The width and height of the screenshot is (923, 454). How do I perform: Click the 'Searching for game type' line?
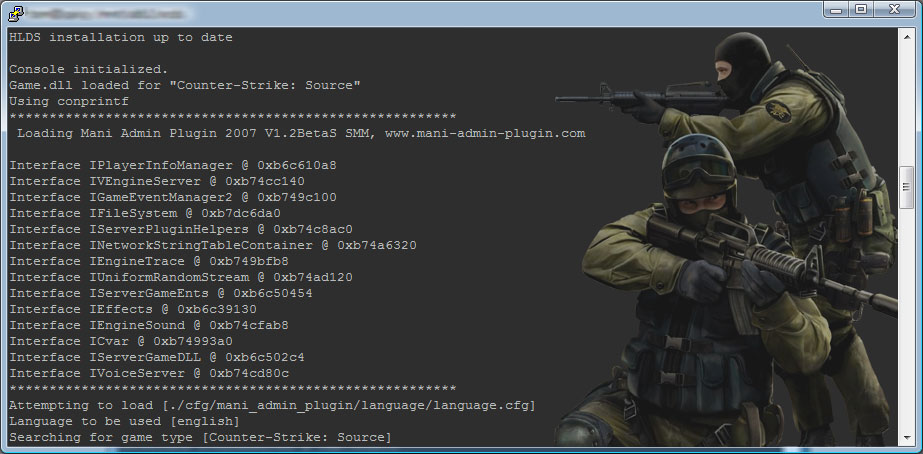tap(200, 438)
